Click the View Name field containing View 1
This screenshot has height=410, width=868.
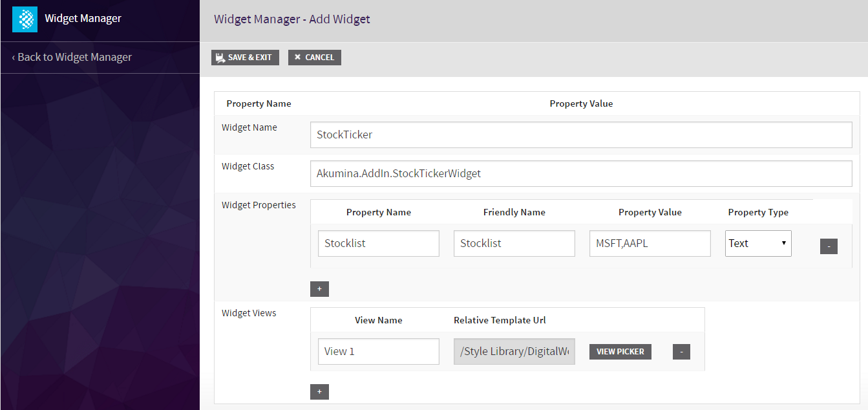(x=378, y=352)
